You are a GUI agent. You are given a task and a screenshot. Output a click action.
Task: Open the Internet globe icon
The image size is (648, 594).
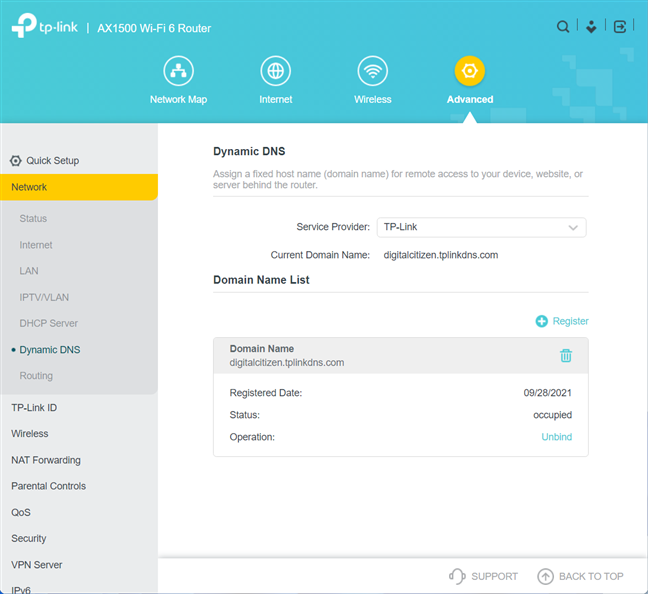pos(275,71)
